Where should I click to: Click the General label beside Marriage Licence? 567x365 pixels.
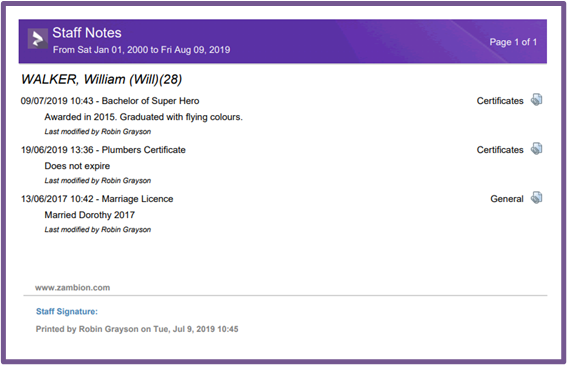(x=507, y=199)
